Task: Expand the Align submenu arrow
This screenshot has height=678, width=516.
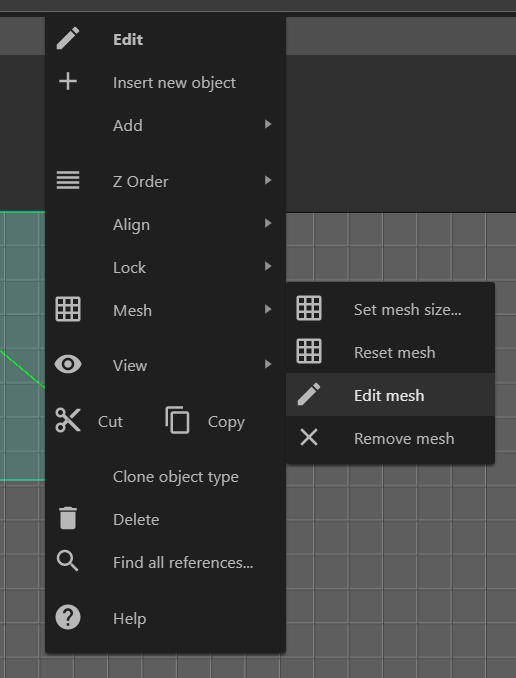Action: click(x=268, y=224)
